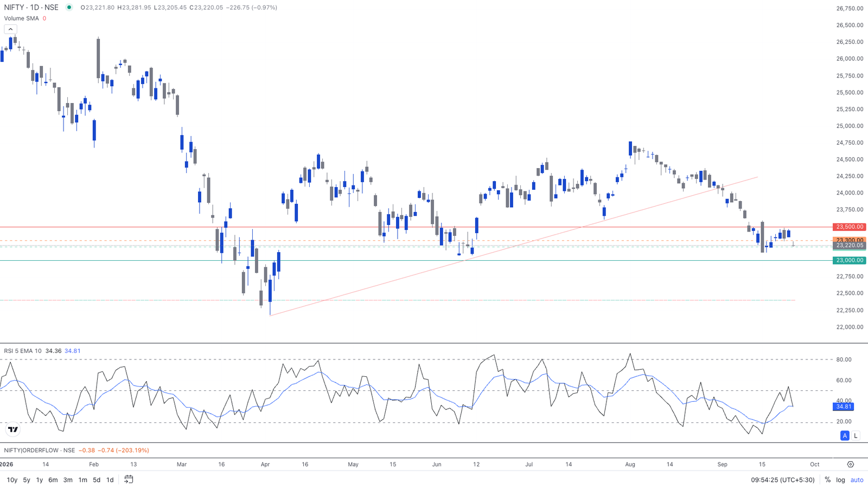The height and width of the screenshot is (488, 868).
Task: Click the Apr label on time axis
Action: click(x=265, y=465)
